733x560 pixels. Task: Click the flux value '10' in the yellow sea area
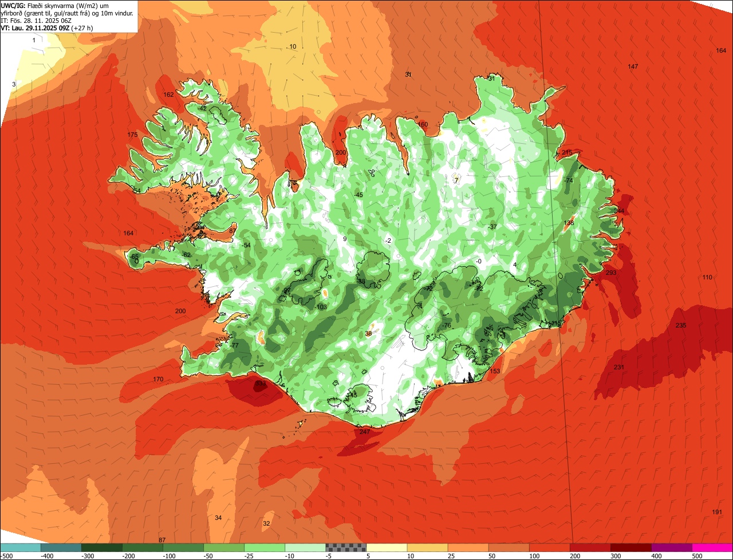coord(293,46)
